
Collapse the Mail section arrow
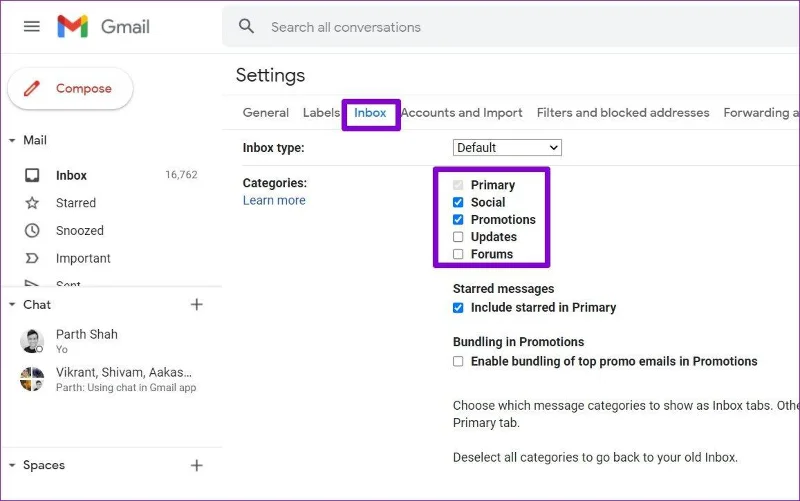[12, 140]
